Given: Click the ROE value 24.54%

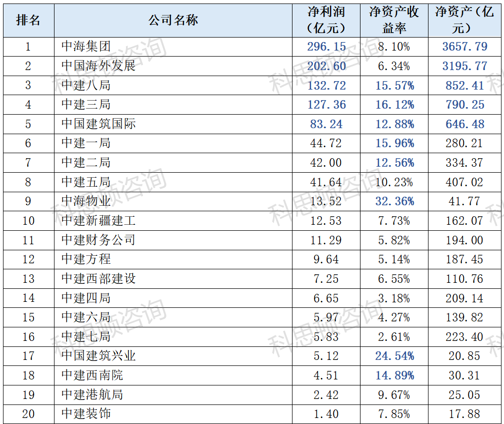Looking at the screenshot, I should (394, 356).
